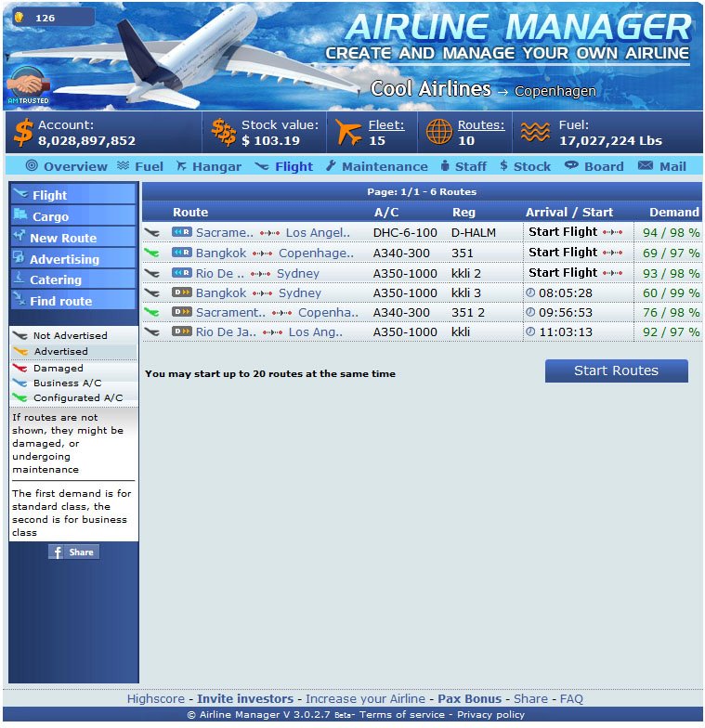
Task: Click the orange dollar Account icon
Action: click(23, 132)
